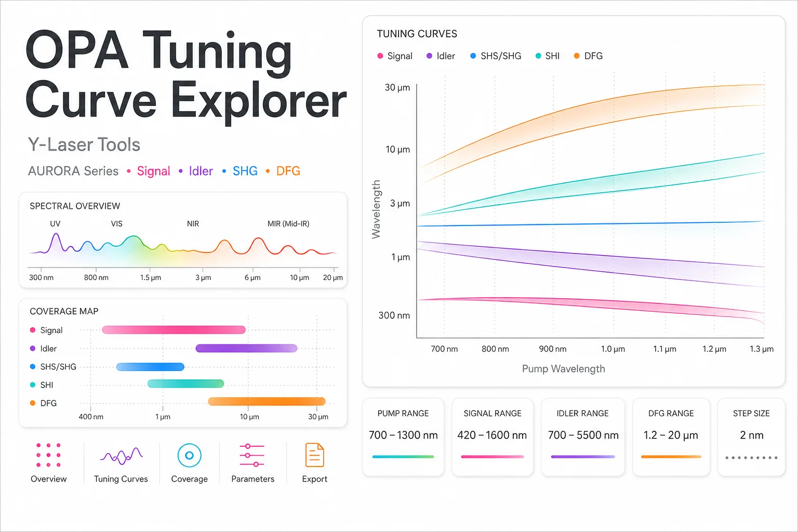798x532 pixels.
Task: Toggle Idler in Tuning Curves legend
Action: [441, 56]
